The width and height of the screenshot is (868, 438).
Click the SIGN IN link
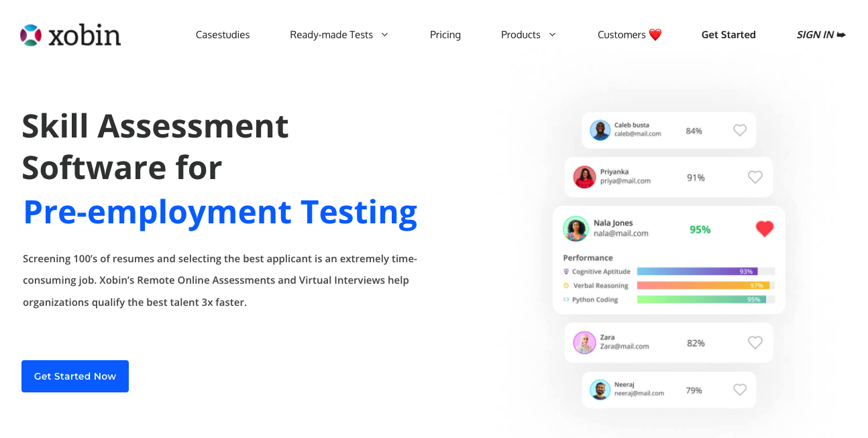(814, 34)
